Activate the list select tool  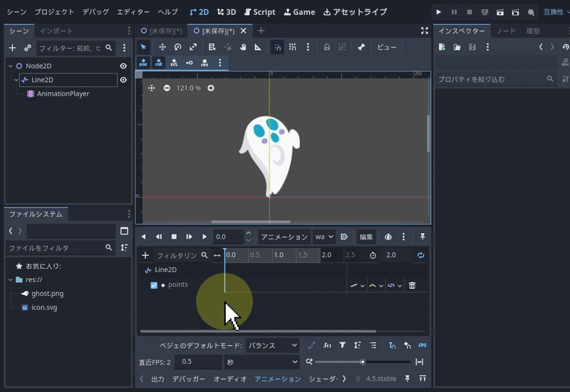(212, 47)
